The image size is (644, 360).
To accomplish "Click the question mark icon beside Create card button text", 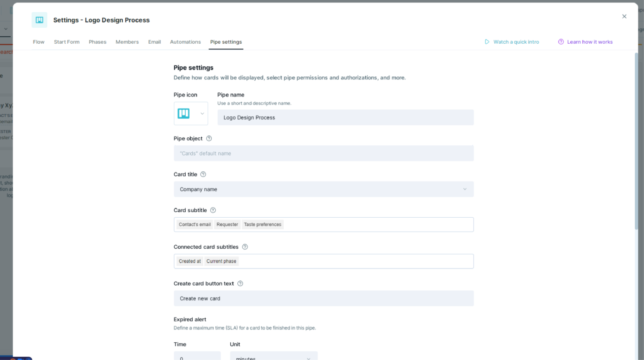I will coord(240,284).
